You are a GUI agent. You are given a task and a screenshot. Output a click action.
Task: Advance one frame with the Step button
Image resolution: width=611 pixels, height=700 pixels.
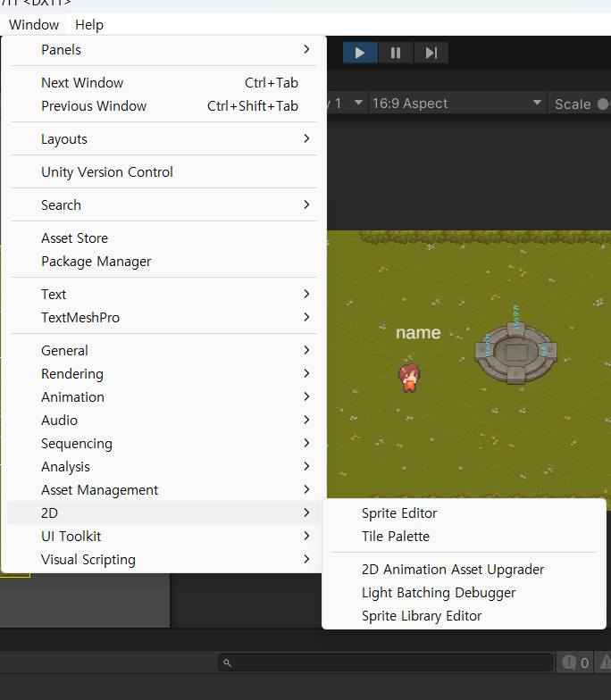click(431, 53)
